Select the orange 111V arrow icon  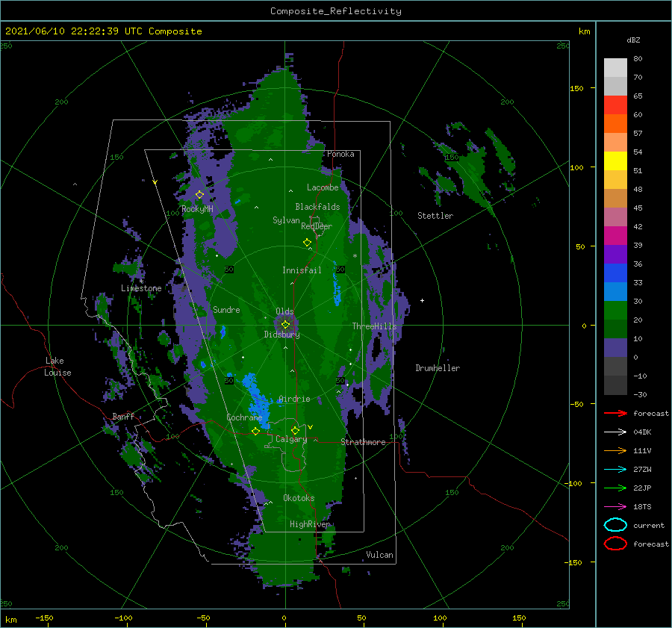coord(615,450)
